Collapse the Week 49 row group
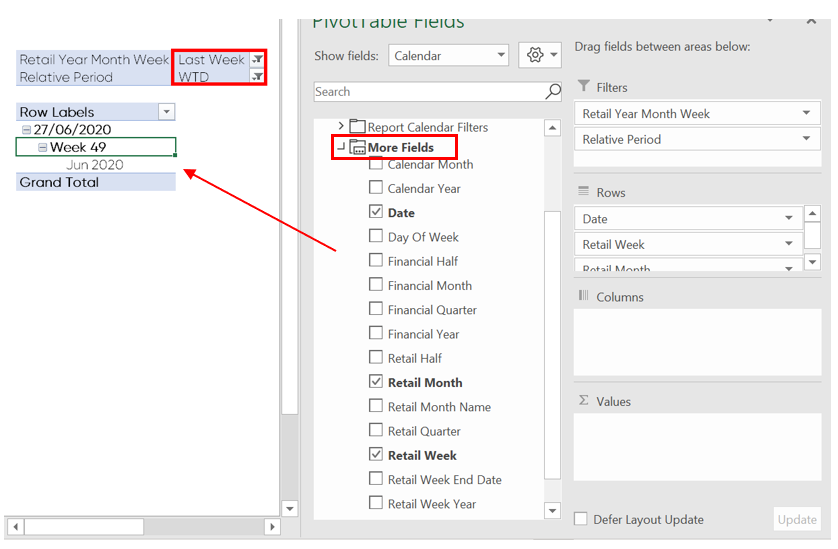The image size is (838, 549). pos(43,148)
